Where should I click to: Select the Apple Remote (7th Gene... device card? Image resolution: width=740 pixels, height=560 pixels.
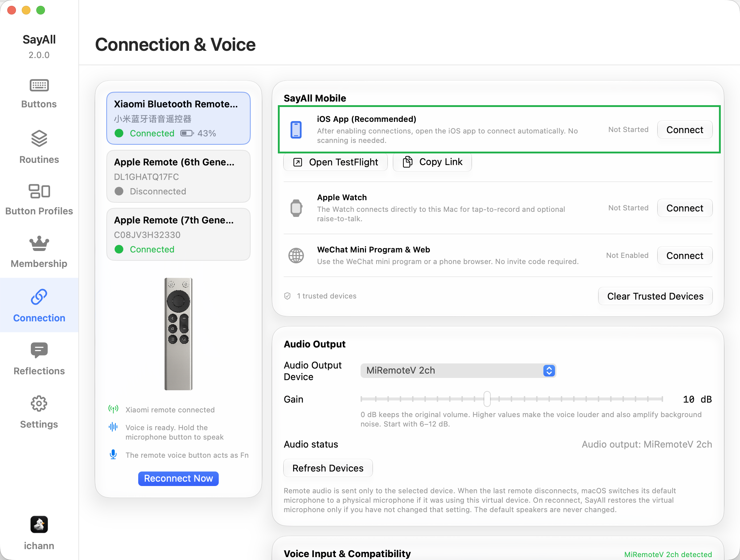(178, 234)
